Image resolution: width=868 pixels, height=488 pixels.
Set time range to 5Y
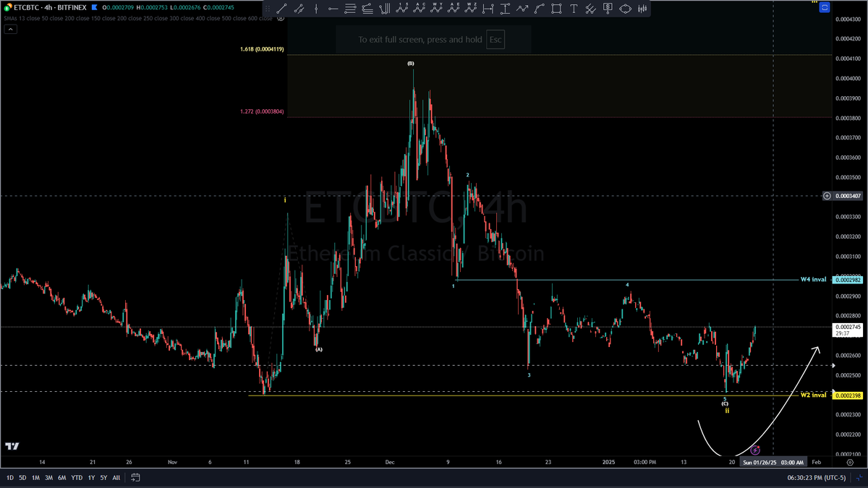(x=104, y=478)
